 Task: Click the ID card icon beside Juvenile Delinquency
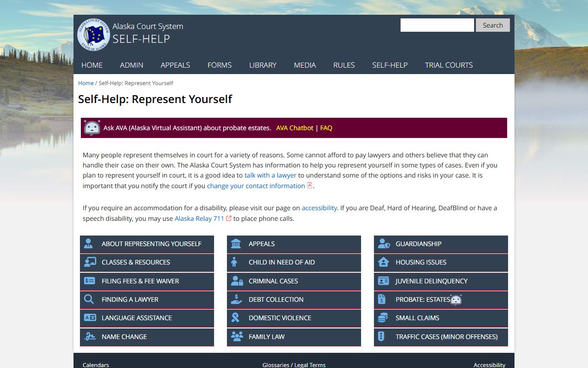coord(384,281)
